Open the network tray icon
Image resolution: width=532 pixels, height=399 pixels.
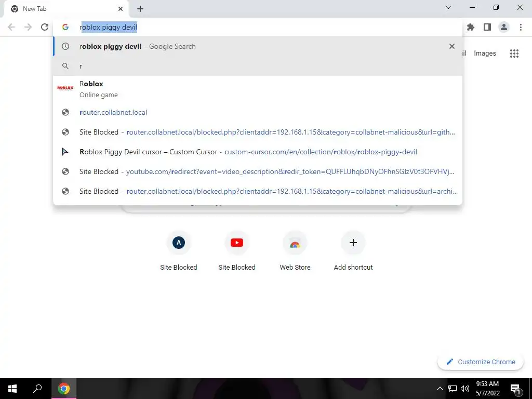click(x=453, y=389)
